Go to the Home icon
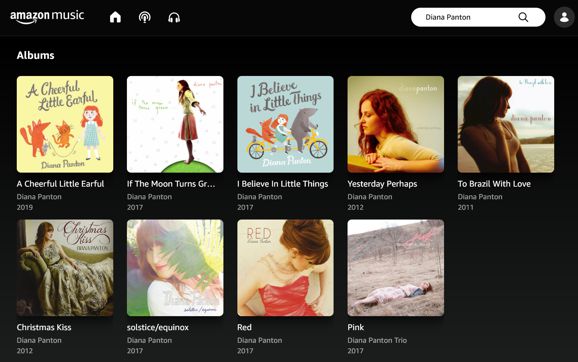Viewport: 578px width, 362px height. click(x=115, y=17)
